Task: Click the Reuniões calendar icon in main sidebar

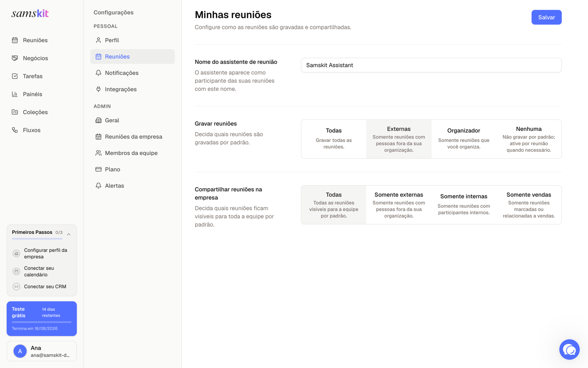Action: pos(15,40)
